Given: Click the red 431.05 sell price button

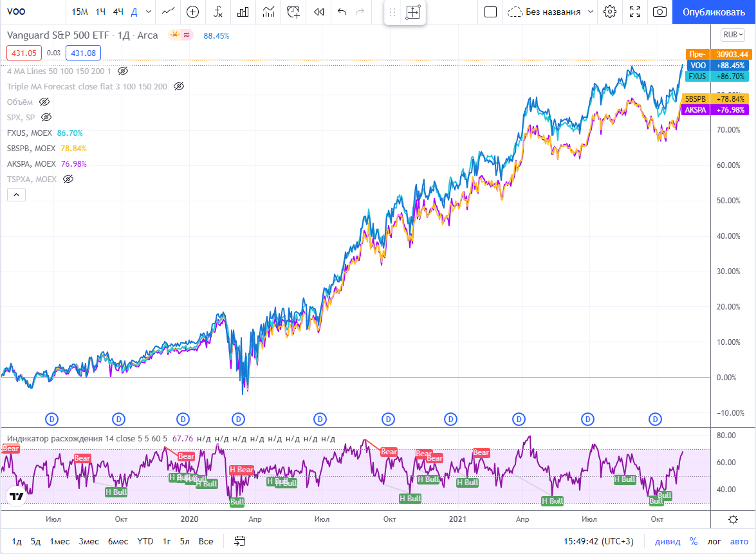Looking at the screenshot, I should pos(24,53).
